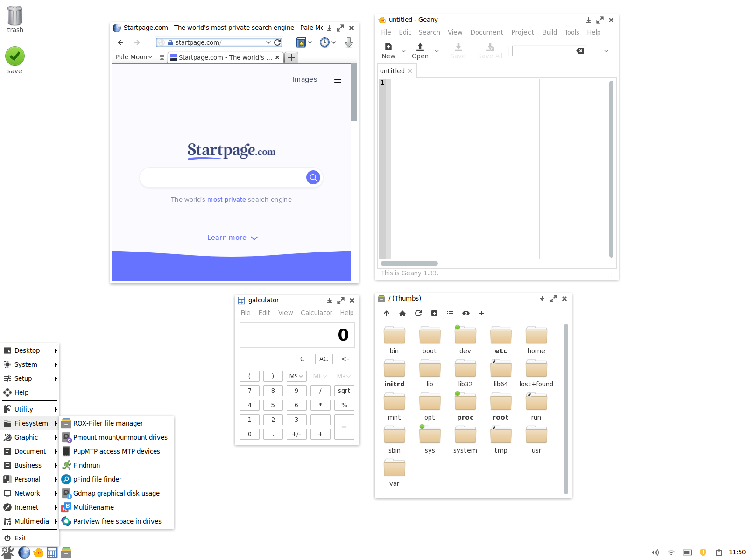747x560 pixels.
Task: Open the history clock button in Pale Moon
Action: (324, 42)
